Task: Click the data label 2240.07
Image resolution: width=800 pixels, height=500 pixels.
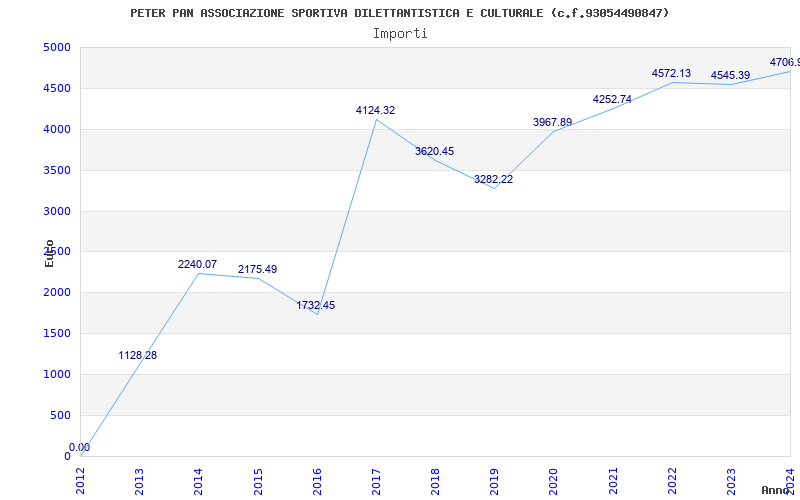Action: (197, 264)
